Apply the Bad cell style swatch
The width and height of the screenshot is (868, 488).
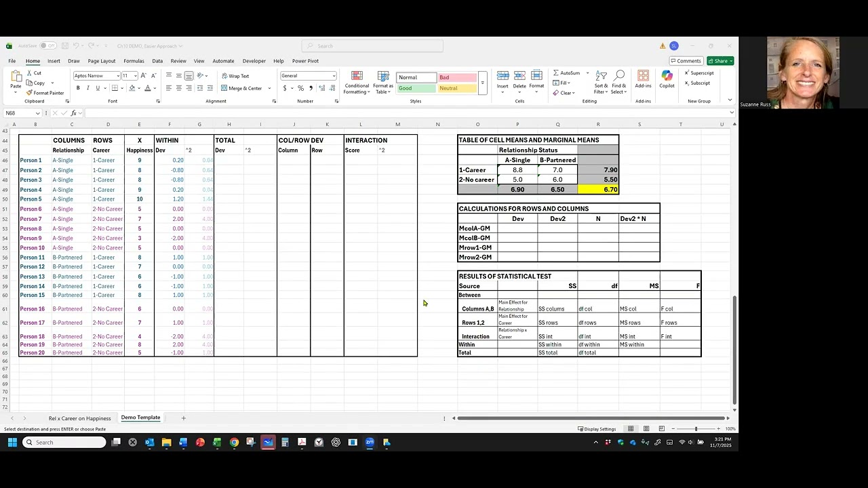tap(456, 77)
